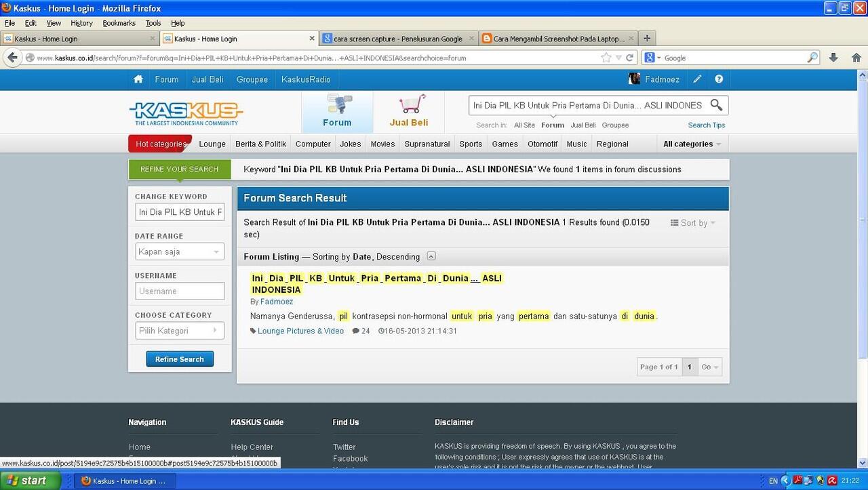Image resolution: width=868 pixels, height=490 pixels.
Task: Open KaskusRadio in the top bar
Action: [306, 79]
